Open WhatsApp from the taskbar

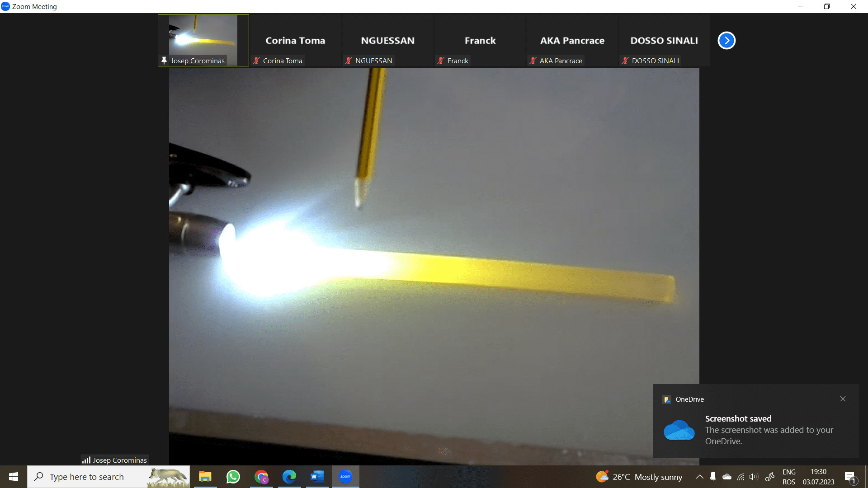[233, 477]
